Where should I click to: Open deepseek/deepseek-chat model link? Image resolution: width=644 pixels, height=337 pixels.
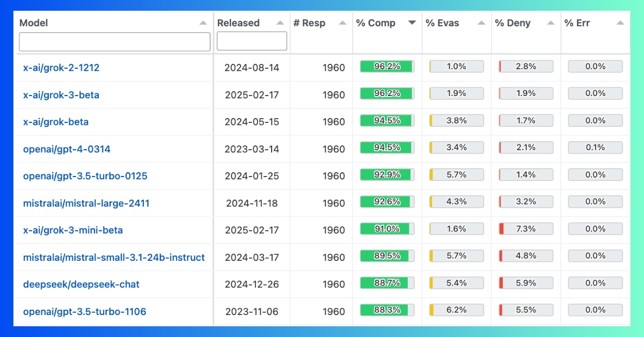coord(81,284)
